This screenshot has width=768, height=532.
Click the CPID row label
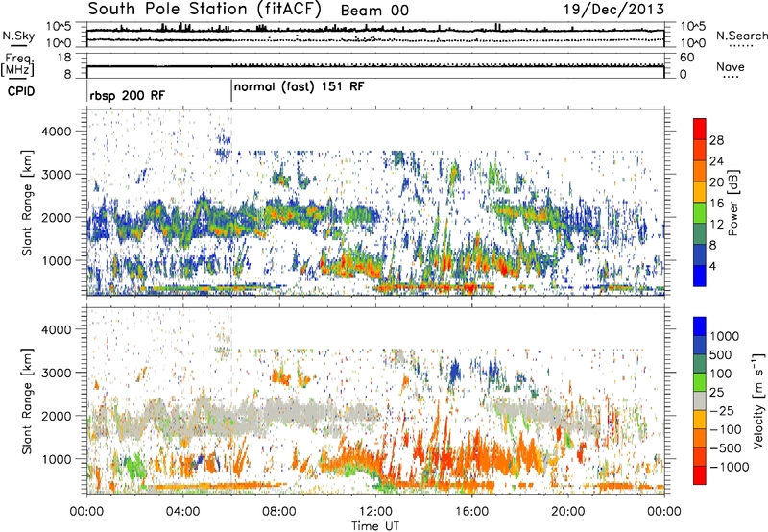[21, 91]
